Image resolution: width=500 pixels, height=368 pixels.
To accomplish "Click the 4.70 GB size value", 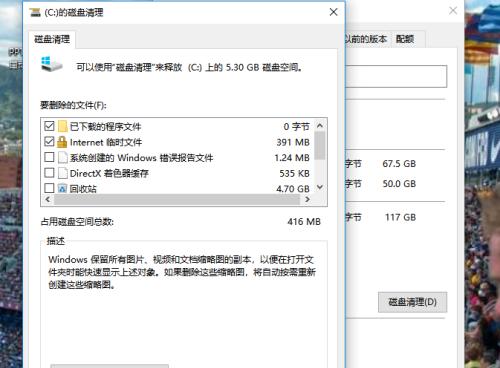I will [x=293, y=189].
